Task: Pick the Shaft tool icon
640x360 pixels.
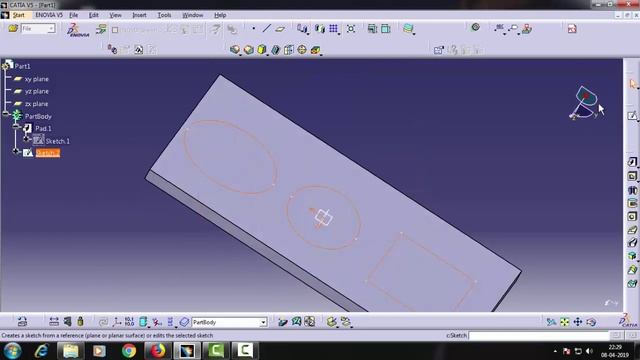Action: pos(632,190)
